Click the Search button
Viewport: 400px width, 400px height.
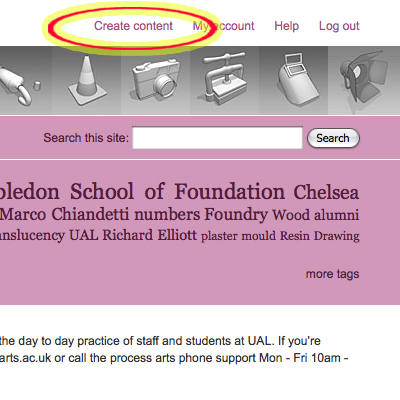333,138
